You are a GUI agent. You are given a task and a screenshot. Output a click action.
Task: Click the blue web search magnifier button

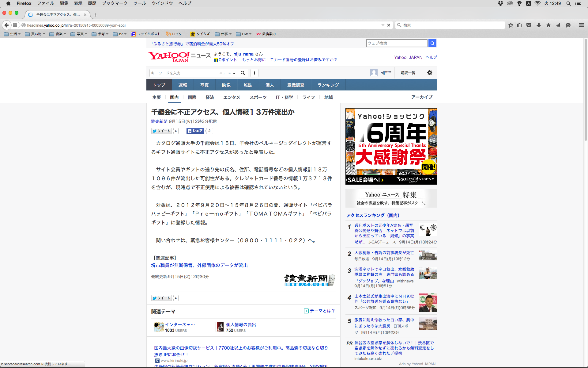point(432,43)
